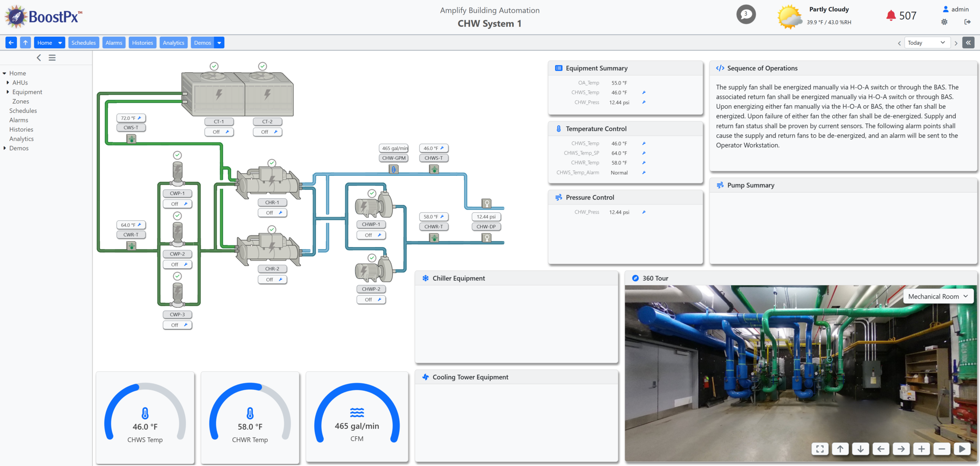Click the CHW-GPM flow sensor icon
980x466 pixels.
(394, 169)
